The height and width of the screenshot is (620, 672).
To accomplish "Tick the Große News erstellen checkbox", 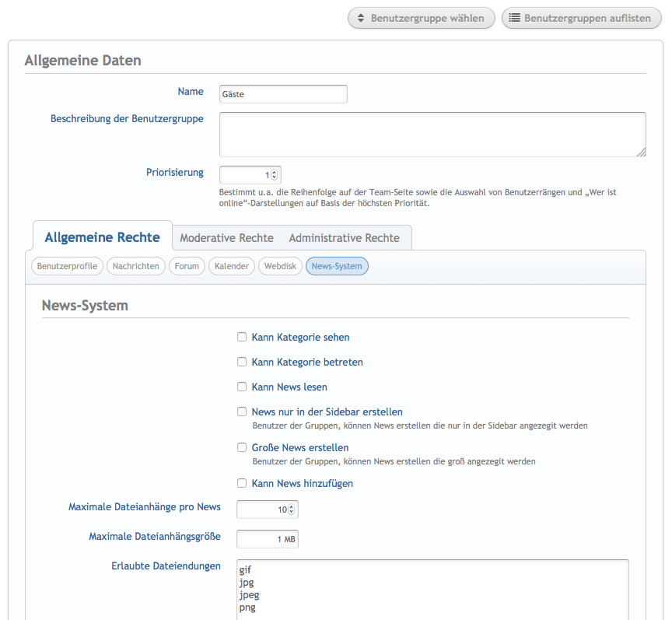I will pos(242,447).
